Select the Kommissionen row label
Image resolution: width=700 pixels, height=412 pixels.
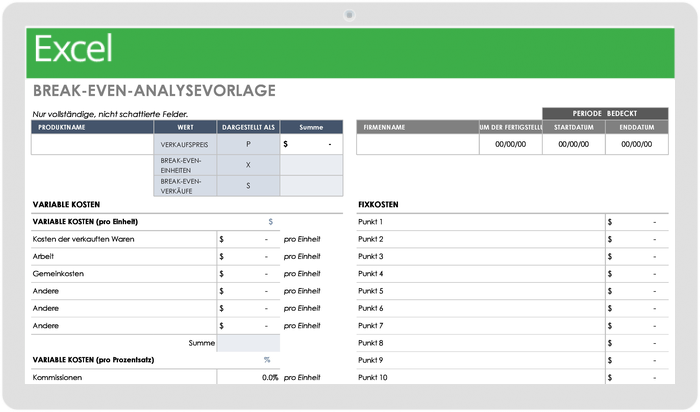pyautogui.click(x=57, y=378)
